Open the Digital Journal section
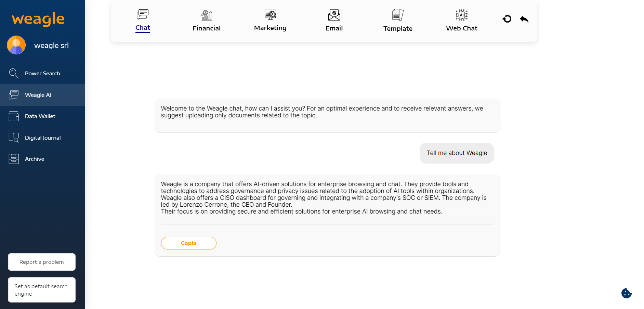The height and width of the screenshot is (309, 644). click(x=43, y=138)
